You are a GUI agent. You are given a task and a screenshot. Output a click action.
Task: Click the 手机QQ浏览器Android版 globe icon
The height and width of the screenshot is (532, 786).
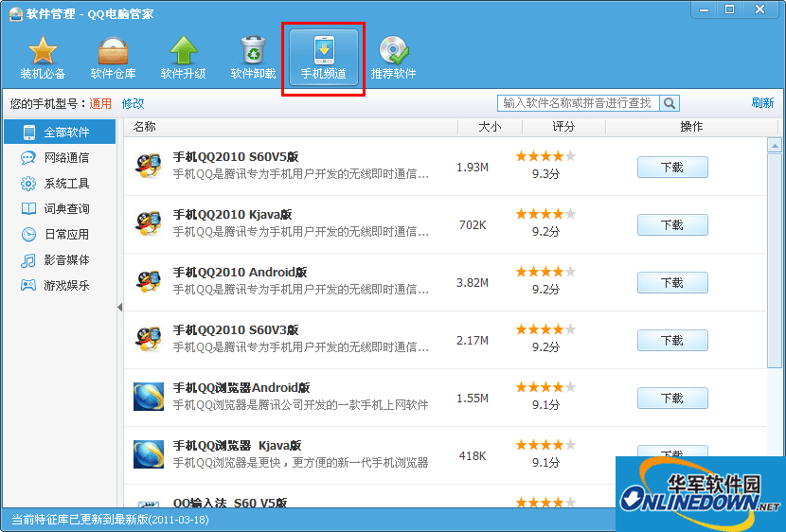149,397
